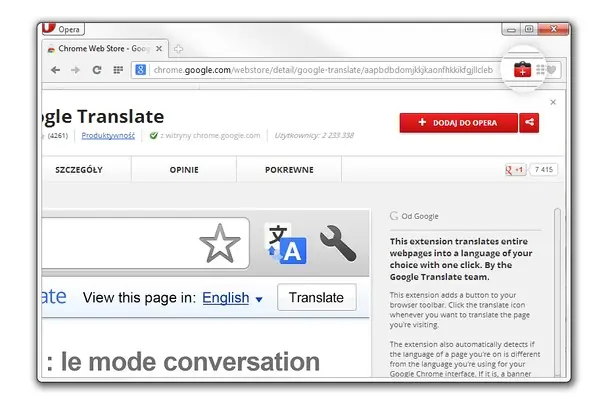This screenshot has height=408, width=612.
Task: Open the English language dropdown
Action: tap(232, 298)
